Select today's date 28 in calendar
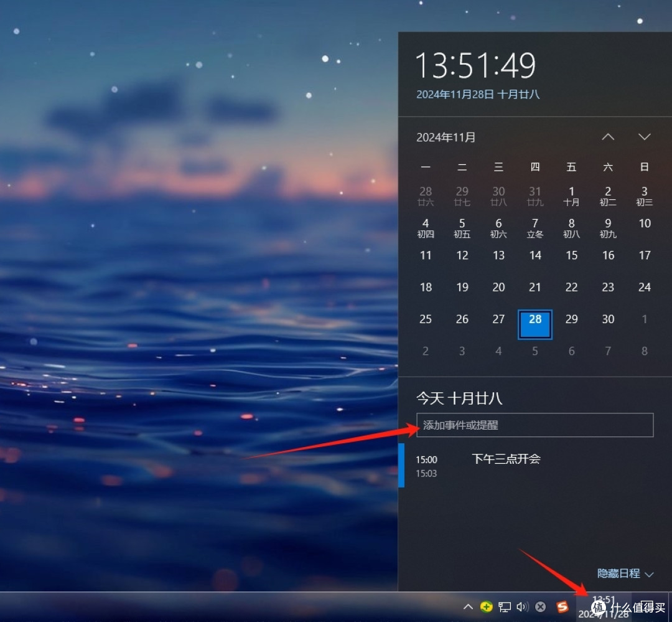 point(535,324)
